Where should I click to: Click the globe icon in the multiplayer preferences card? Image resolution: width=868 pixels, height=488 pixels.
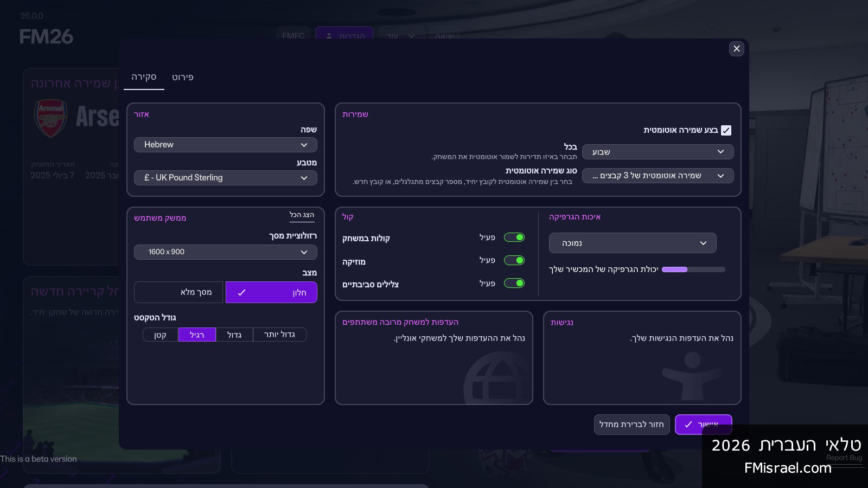pos(496,380)
